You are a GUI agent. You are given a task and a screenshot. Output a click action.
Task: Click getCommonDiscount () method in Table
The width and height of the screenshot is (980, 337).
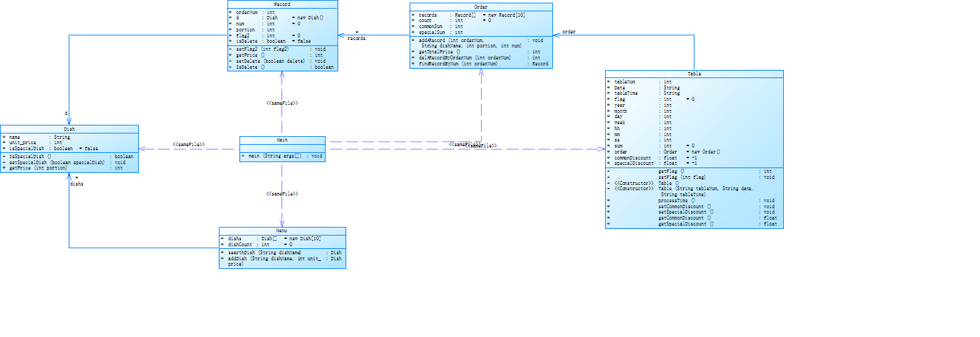tap(694, 218)
